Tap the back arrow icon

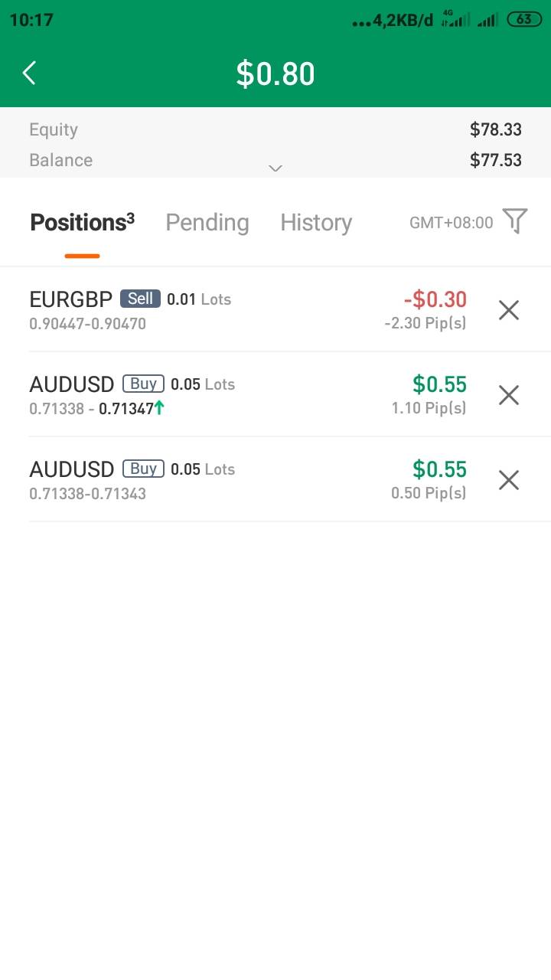[30, 73]
